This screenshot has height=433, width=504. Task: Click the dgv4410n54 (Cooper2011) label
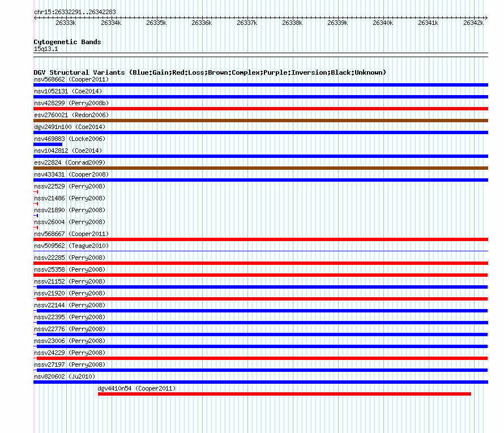(x=136, y=388)
